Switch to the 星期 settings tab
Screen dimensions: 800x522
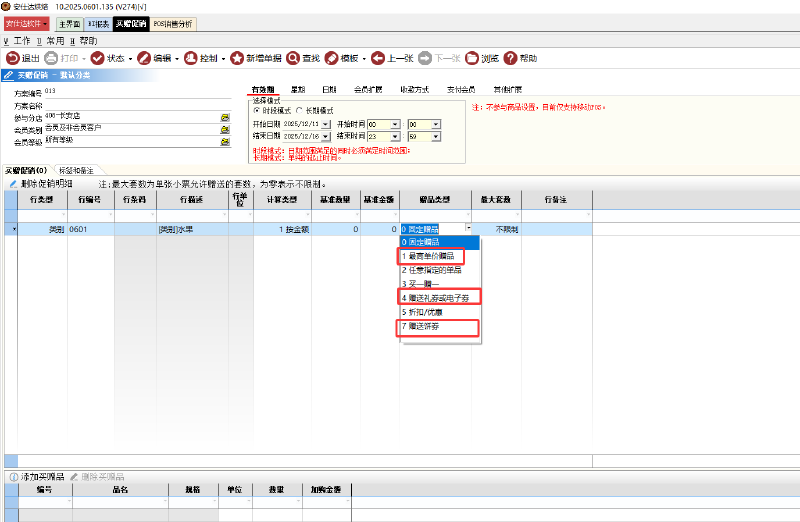(x=298, y=89)
